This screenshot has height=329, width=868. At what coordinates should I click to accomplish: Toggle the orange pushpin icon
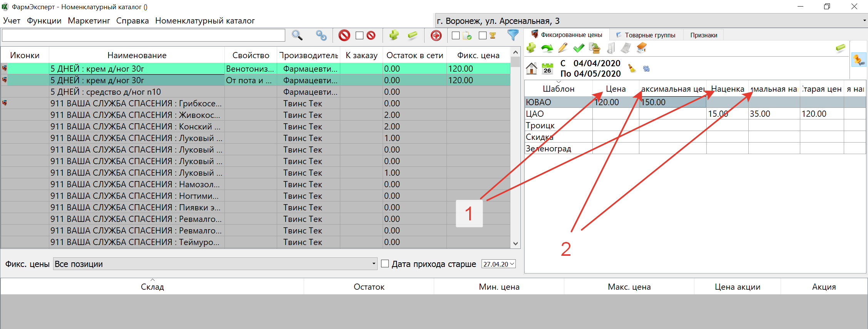tap(858, 60)
